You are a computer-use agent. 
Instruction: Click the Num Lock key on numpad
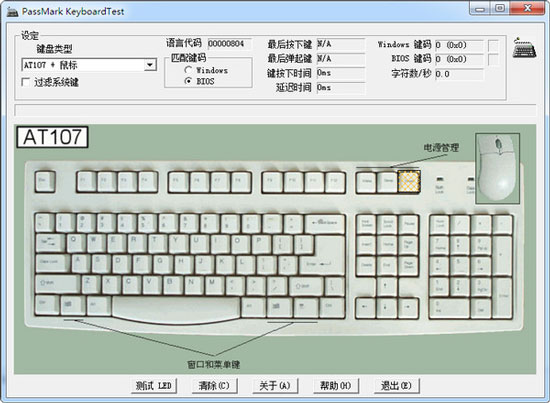[x=440, y=225]
